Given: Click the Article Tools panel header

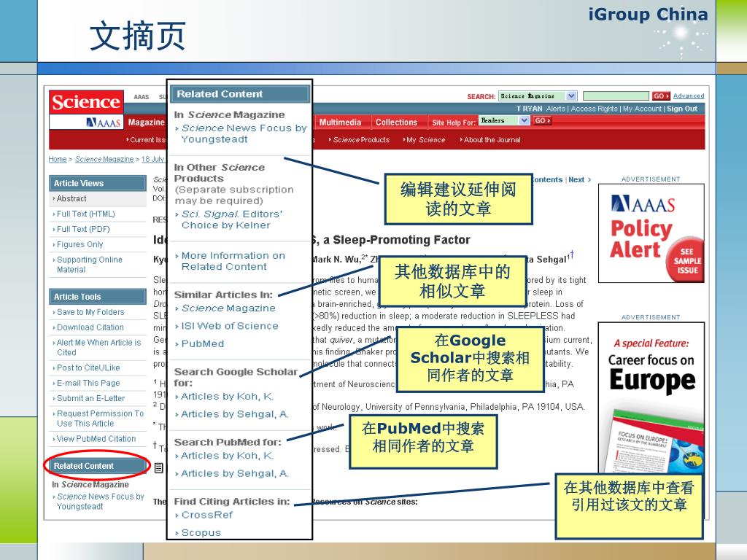Looking at the screenshot, I should [x=98, y=297].
